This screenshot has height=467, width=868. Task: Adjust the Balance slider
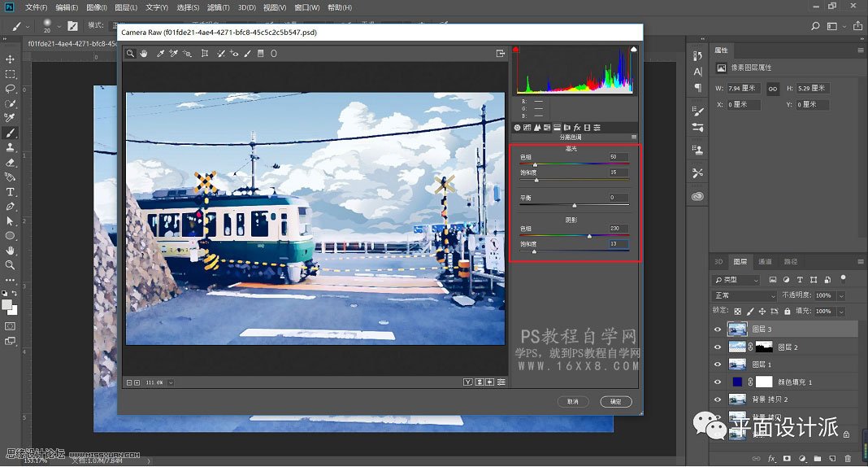coord(574,205)
